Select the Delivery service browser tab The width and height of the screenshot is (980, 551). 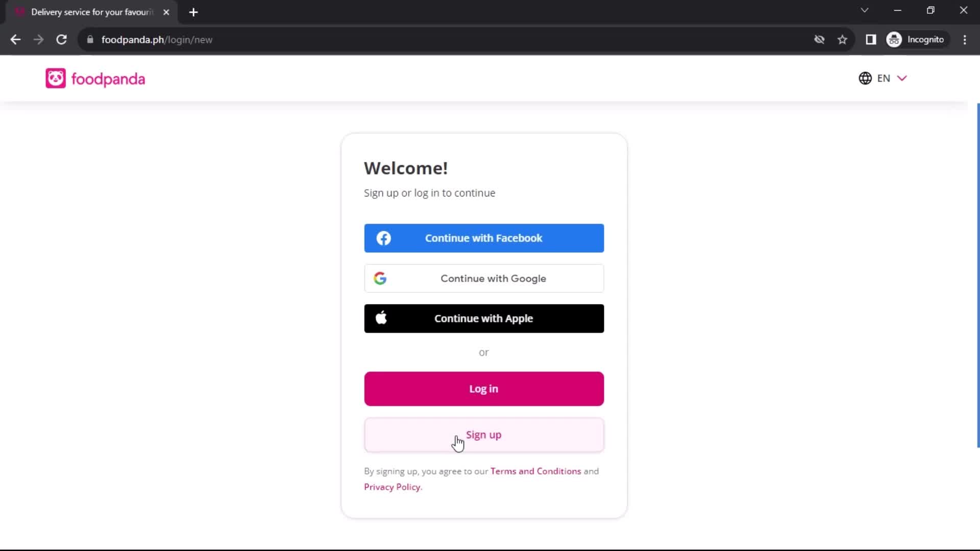click(x=87, y=12)
